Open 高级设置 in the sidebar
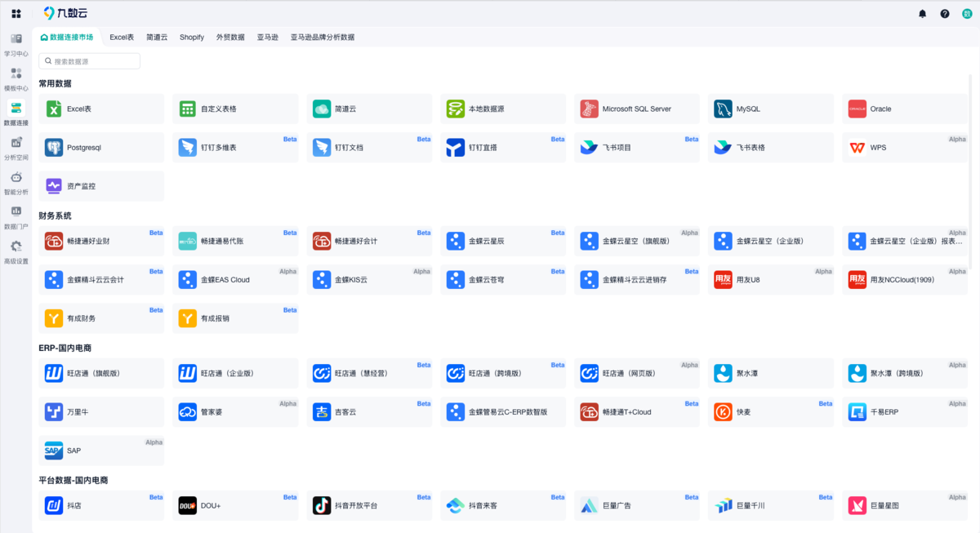Image resolution: width=980 pixels, height=533 pixels. (16, 251)
